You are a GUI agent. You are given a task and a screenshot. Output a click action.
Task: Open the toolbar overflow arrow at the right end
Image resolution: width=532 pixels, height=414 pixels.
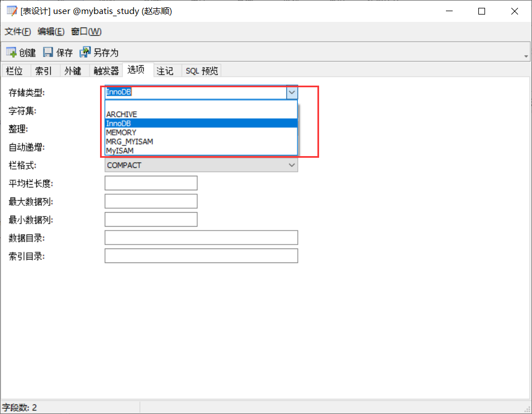526,57
